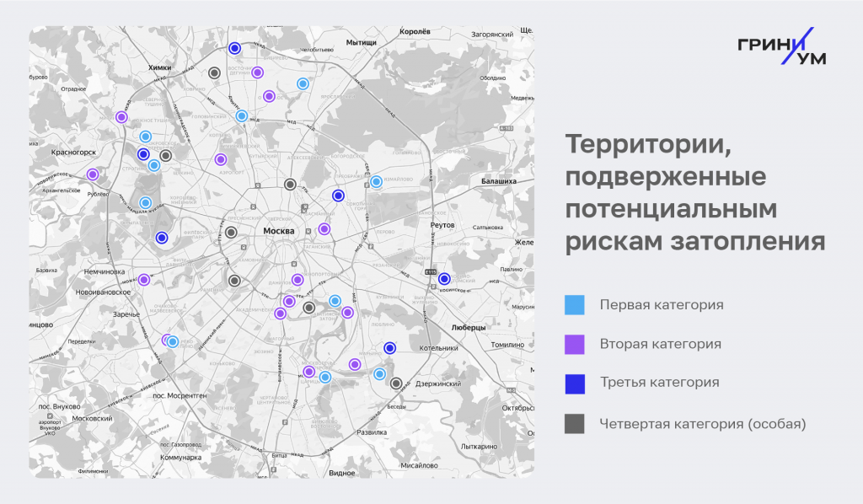Click the Первая категория legend label
This screenshot has height=504, width=863.
pyautogui.click(x=661, y=305)
